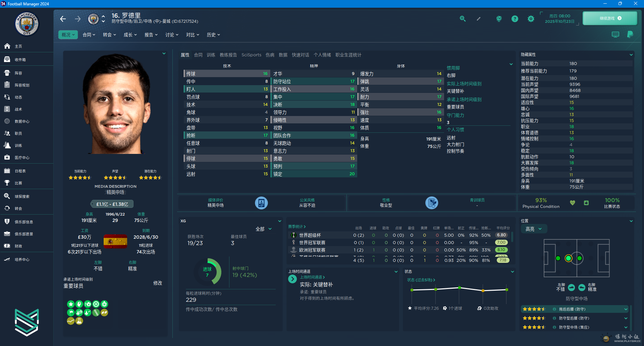644x346 pixels.
Task: Open the 全部 filter dropdown in XG panel
Action: click(x=264, y=229)
